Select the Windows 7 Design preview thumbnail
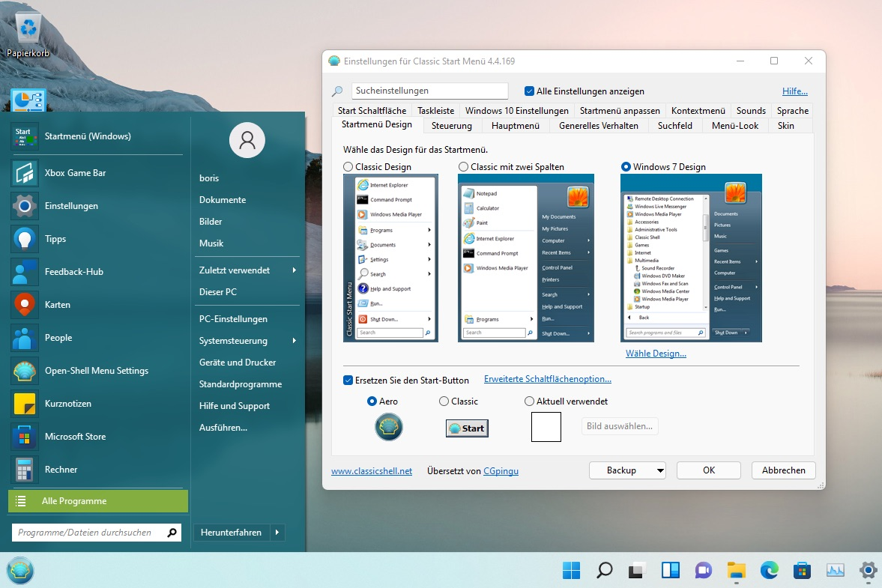 691,258
